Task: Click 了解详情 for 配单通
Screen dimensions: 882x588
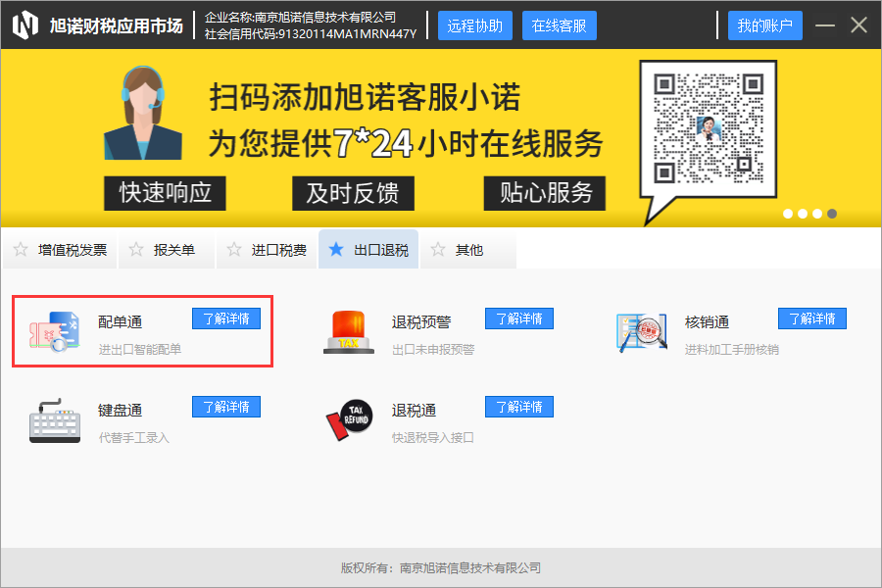Action: coord(226,318)
